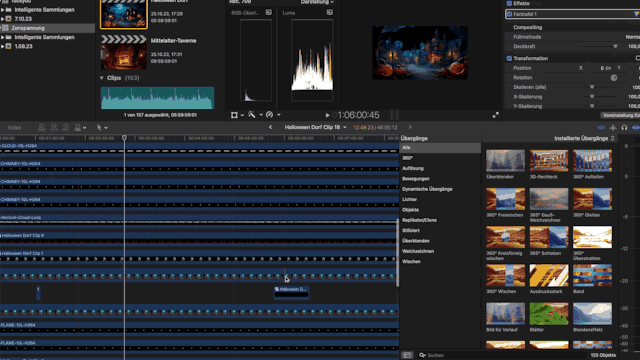Image resolution: width=640 pixels, height=360 pixels.
Task: Click the append clip icon
Action: [65, 128]
